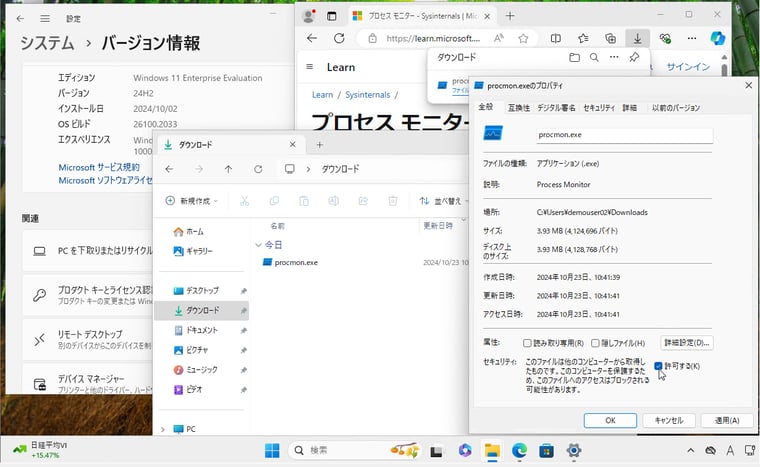Click the Cut scissors icon in Explorer
Screen dimensions: 760x467
[x=244, y=201]
